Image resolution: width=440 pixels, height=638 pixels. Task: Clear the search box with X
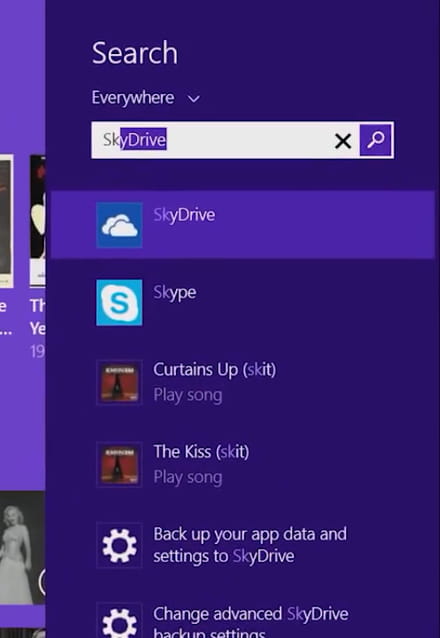coord(343,141)
